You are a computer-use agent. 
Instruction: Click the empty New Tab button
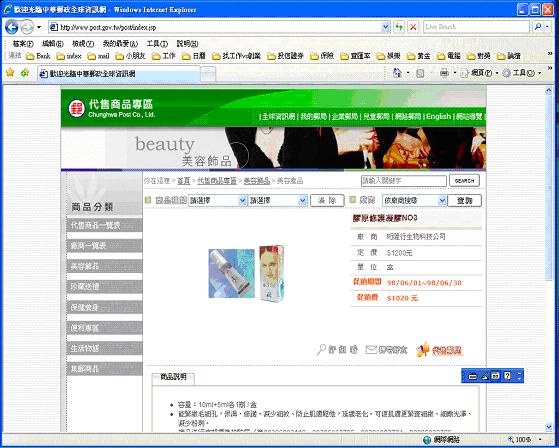208,74
